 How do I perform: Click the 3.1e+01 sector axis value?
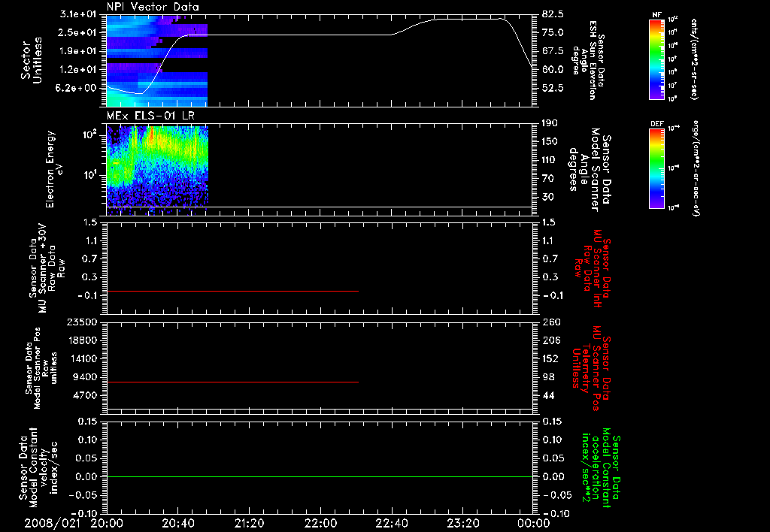click(x=78, y=14)
